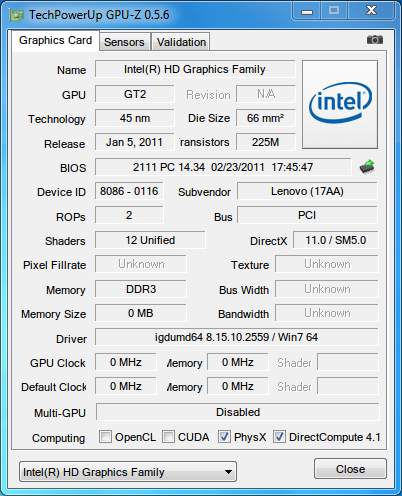The height and width of the screenshot is (496, 402).
Task: Click the Subvendor label
Action: pos(204,192)
